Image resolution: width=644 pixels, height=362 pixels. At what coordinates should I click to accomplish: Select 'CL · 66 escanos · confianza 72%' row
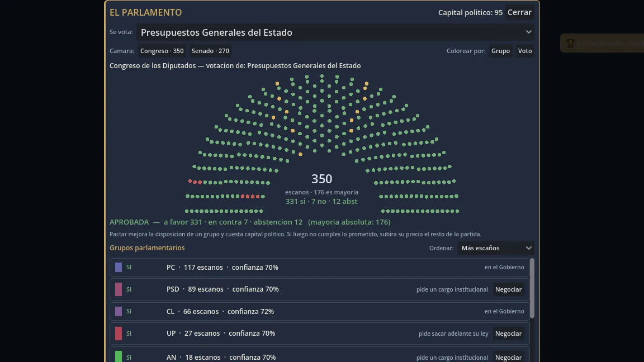point(320,312)
